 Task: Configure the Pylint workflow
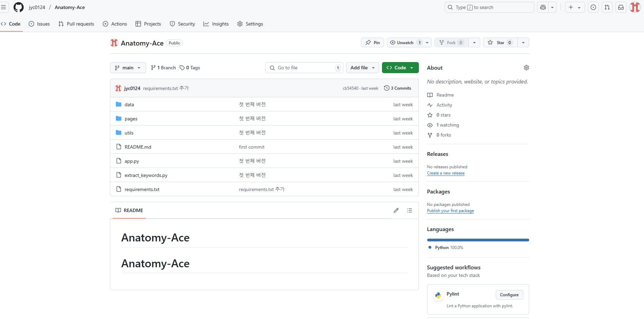509,295
